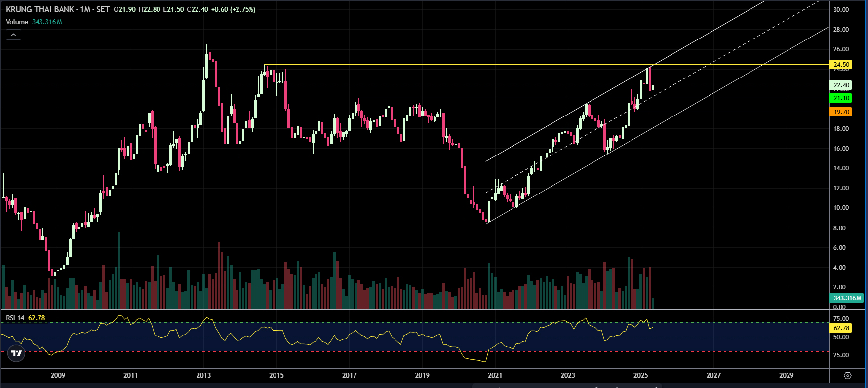The height and width of the screenshot is (388, 868).
Task: Click the 16.00 price scale label
Action: coord(841,149)
